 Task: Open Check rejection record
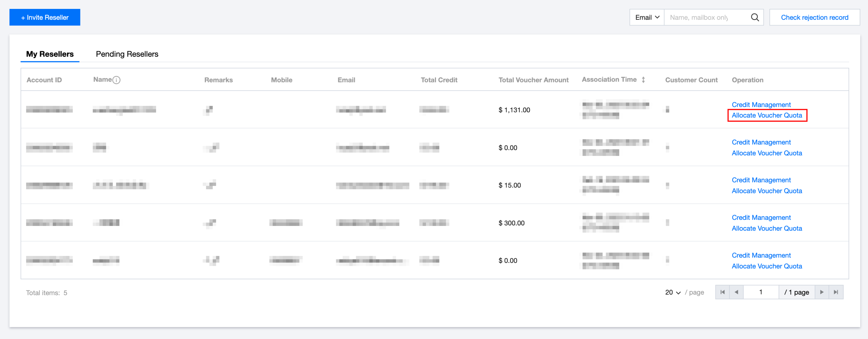coord(814,17)
